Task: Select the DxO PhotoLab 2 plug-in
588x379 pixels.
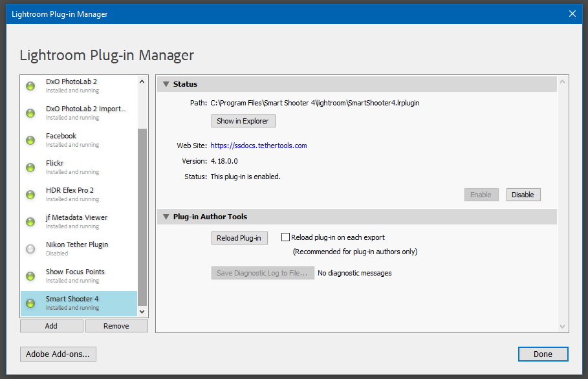Action: tap(79, 86)
